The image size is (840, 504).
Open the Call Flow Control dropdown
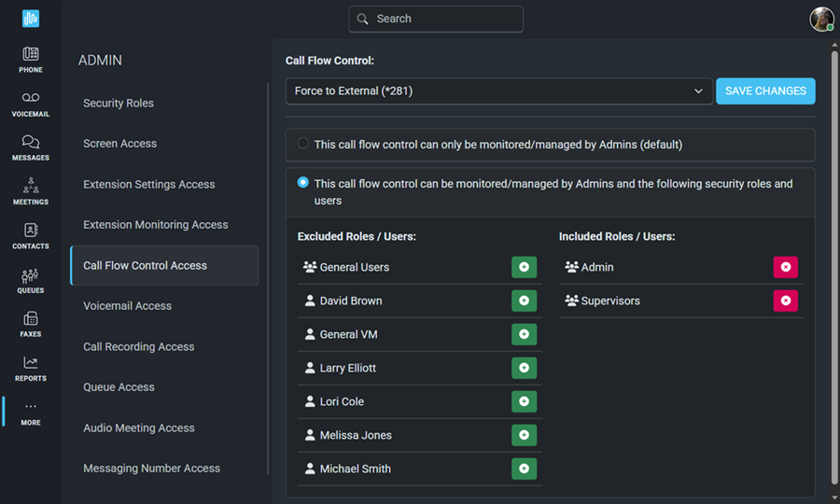click(x=498, y=91)
